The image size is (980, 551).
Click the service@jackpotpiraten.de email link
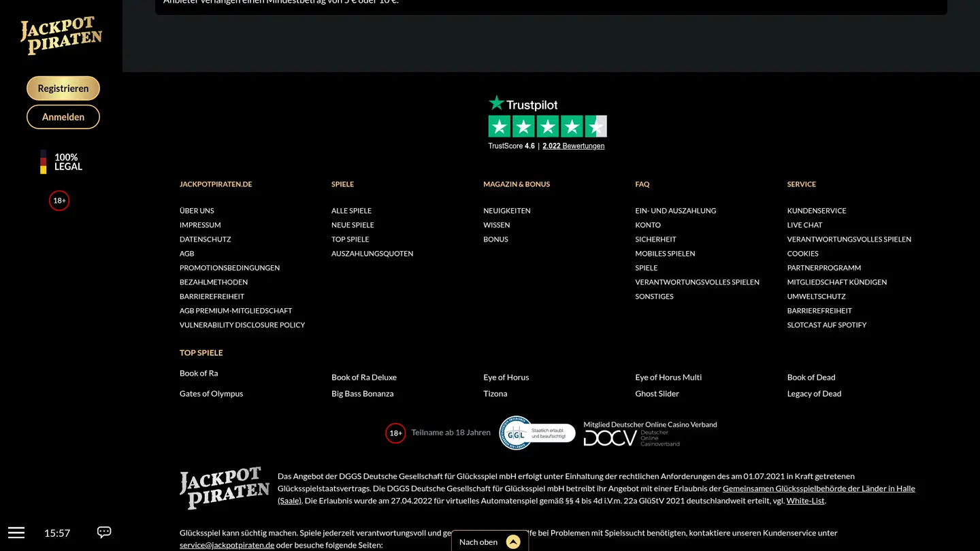227,545
